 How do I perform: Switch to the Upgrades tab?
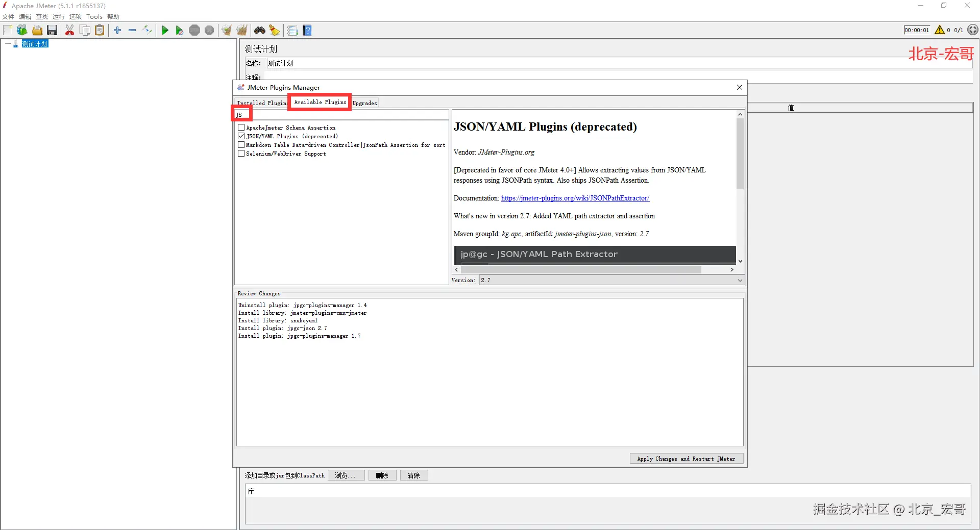pos(365,103)
